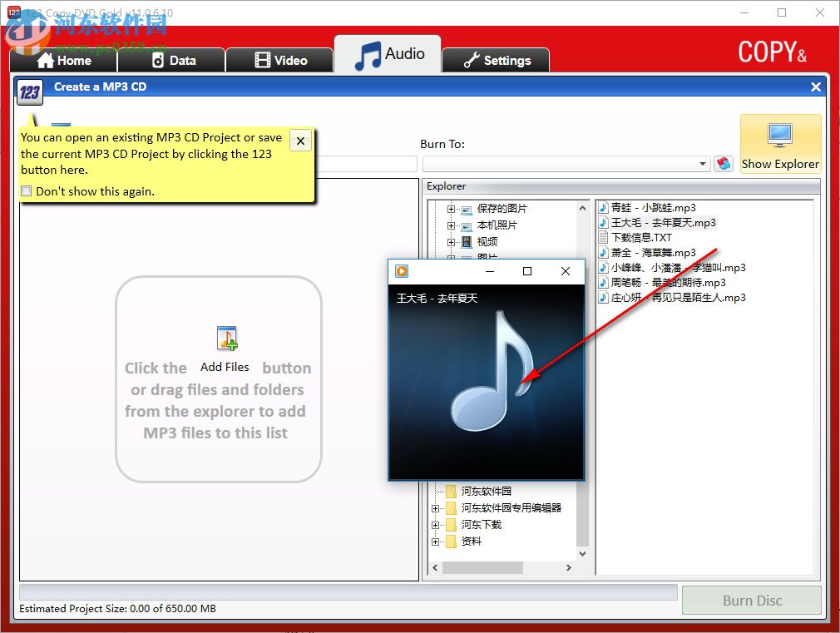840x633 pixels.
Task: Expand the 本机照片 tree node
Action: point(451,226)
